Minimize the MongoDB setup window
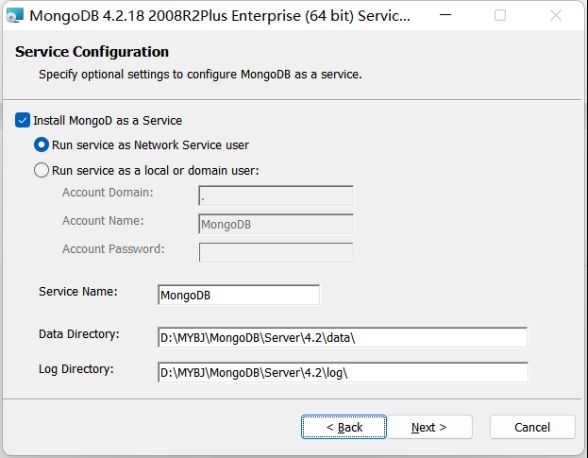588x458 pixels. [x=445, y=15]
